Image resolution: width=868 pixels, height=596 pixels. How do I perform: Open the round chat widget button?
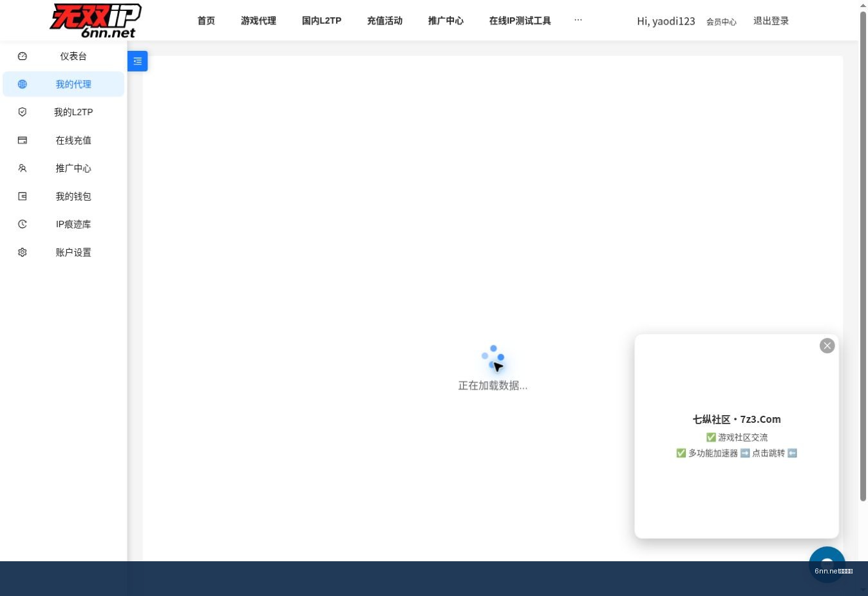click(x=827, y=564)
